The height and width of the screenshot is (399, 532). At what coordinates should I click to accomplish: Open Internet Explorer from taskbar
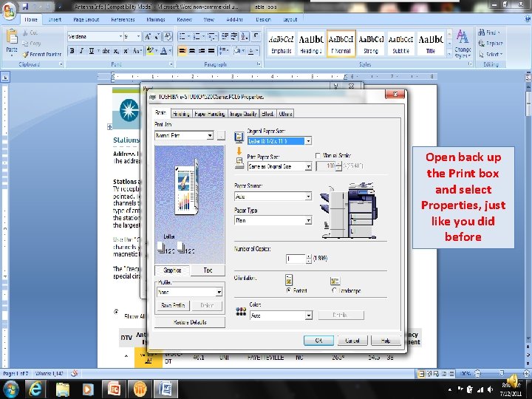[35, 389]
